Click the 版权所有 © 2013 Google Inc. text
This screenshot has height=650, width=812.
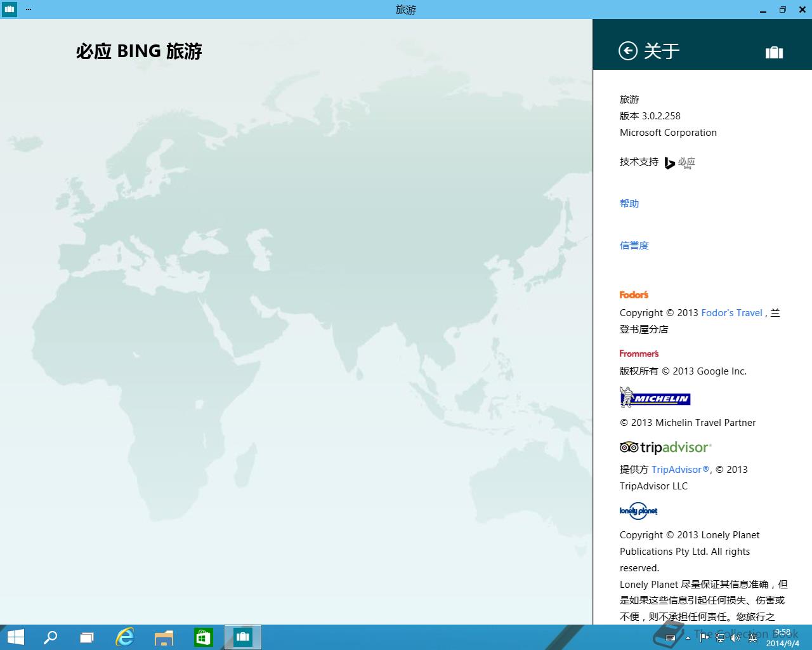coord(683,371)
